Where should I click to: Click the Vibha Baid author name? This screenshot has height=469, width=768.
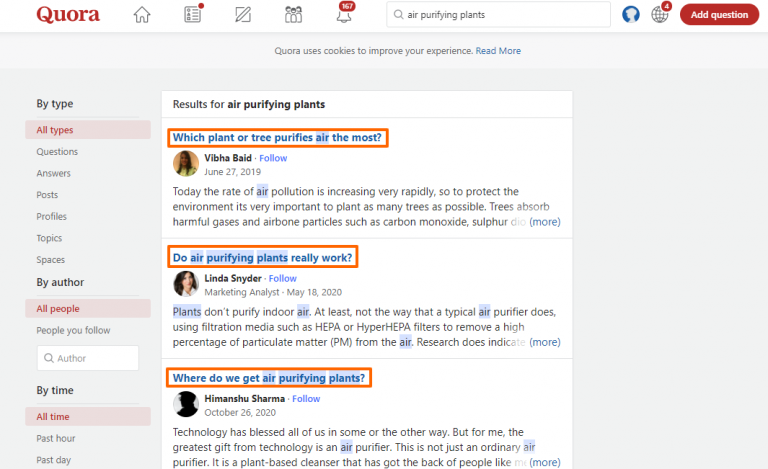coord(228,158)
